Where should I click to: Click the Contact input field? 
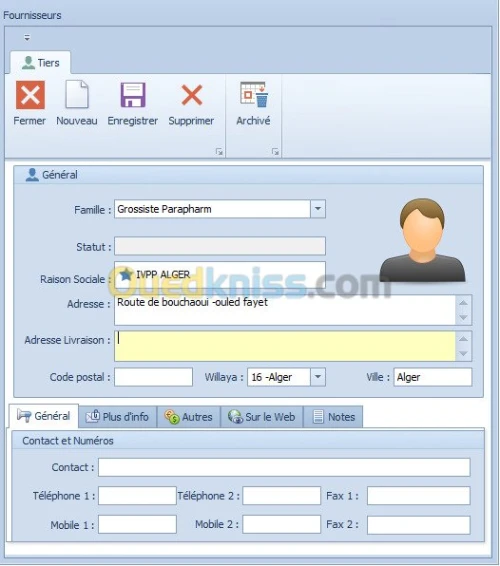[x=284, y=467]
